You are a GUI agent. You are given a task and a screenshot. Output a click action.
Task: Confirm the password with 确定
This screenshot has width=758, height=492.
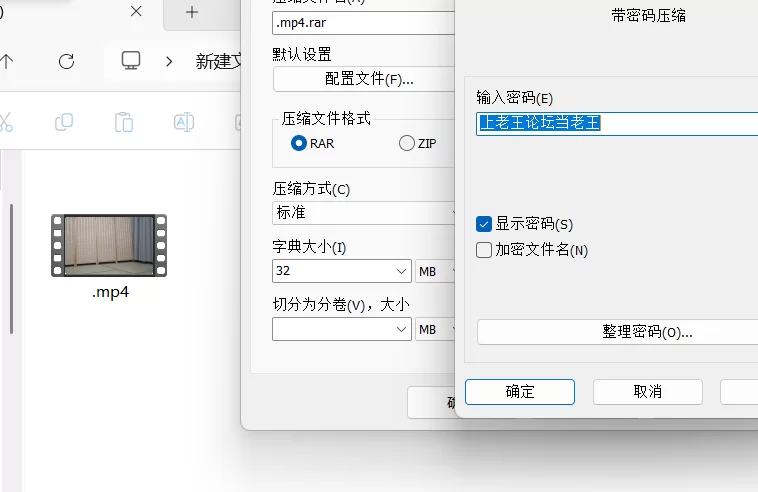point(520,391)
